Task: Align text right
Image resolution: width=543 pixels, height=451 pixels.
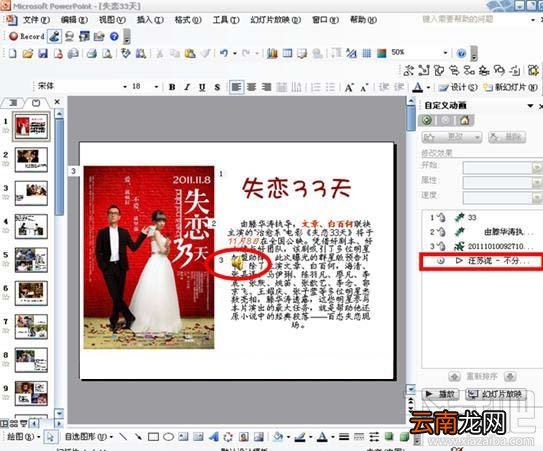Action: tap(266, 87)
